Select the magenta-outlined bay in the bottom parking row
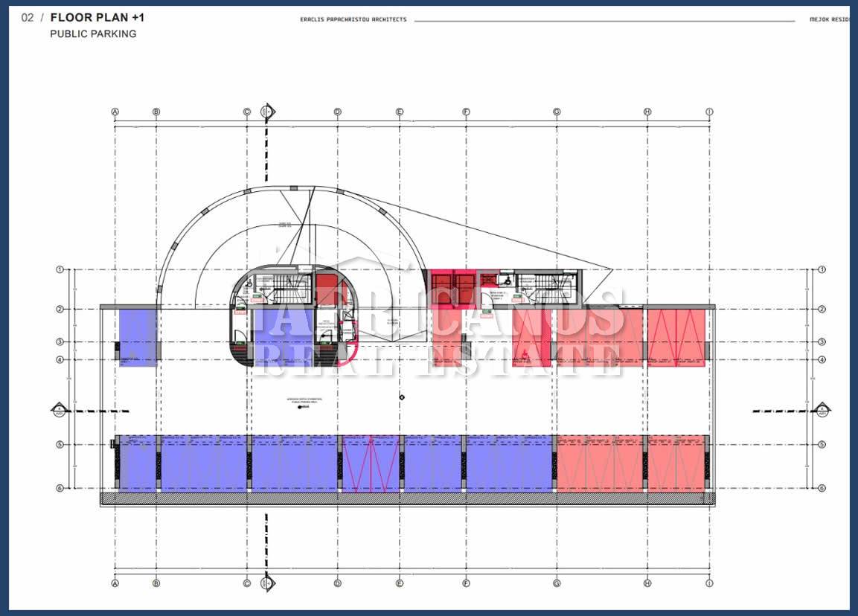 (x=371, y=464)
